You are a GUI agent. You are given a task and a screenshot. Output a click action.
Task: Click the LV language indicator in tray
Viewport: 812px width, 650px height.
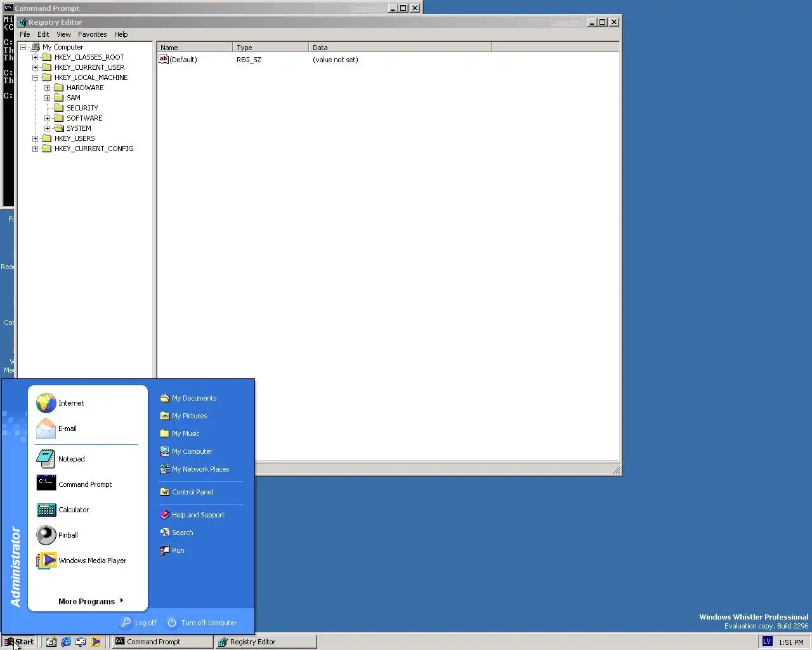point(767,642)
